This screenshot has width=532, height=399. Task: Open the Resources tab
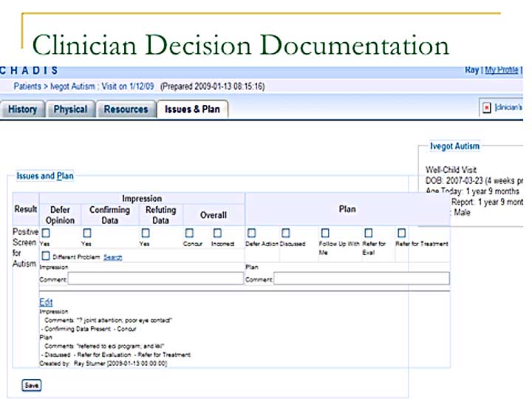tap(126, 109)
